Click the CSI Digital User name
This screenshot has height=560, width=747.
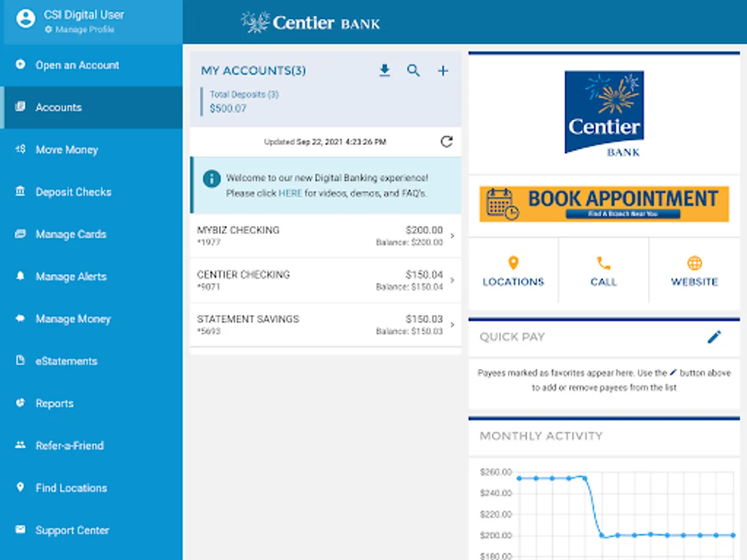point(84,14)
